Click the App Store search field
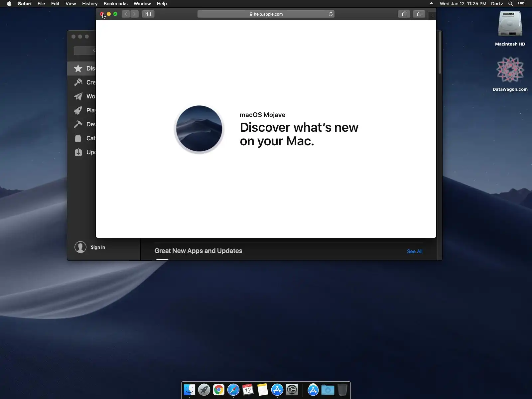The height and width of the screenshot is (399, 532). coord(85,51)
